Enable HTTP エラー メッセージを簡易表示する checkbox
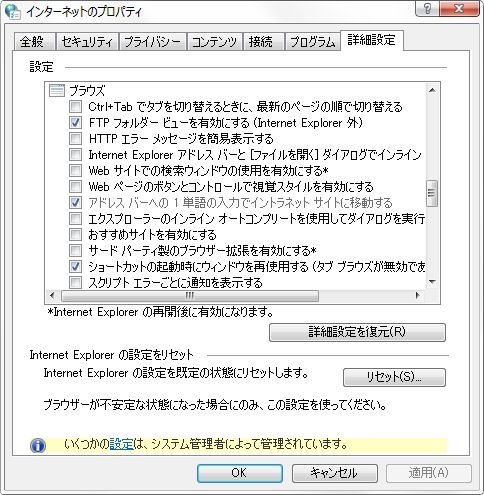 click(75, 138)
